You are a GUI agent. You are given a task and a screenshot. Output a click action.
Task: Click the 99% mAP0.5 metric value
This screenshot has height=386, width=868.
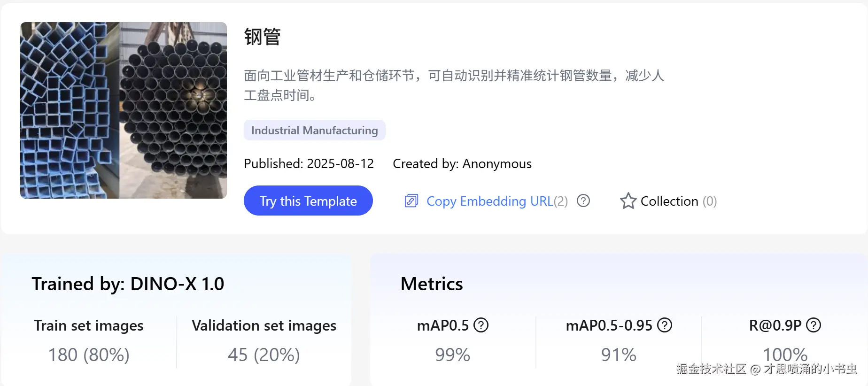point(452,355)
